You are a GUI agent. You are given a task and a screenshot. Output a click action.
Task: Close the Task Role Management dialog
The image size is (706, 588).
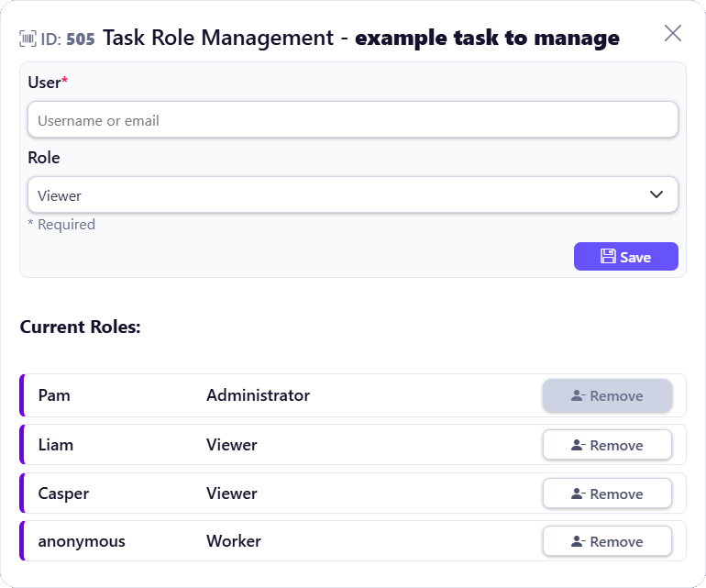click(x=673, y=33)
